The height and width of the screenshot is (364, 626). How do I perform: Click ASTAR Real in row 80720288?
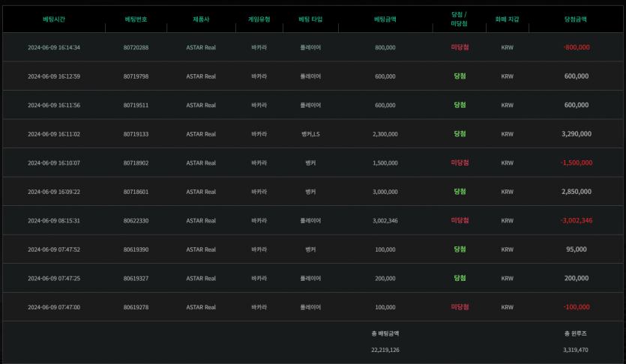pyautogui.click(x=201, y=47)
